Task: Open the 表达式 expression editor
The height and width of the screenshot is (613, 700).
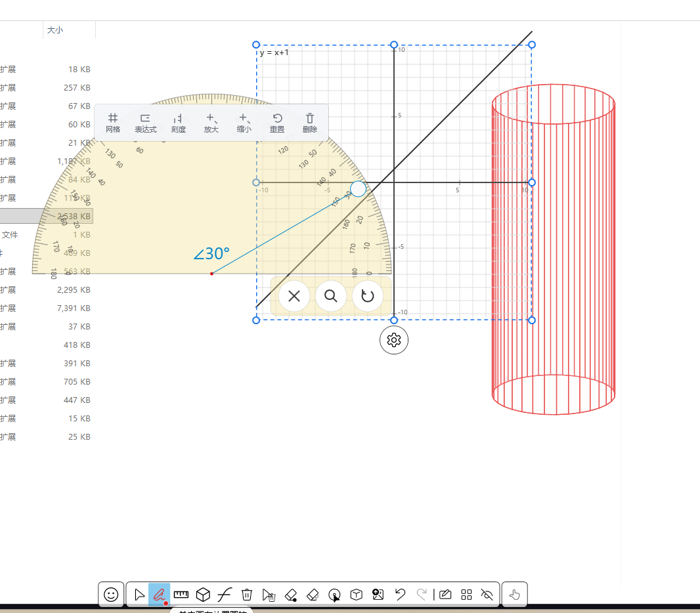Action: [146, 123]
